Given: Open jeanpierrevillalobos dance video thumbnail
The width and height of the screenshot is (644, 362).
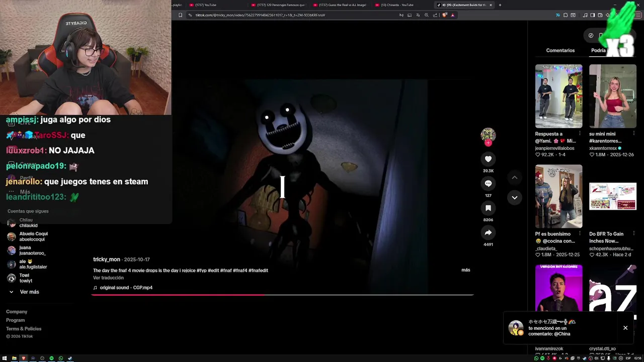Looking at the screenshot, I should coord(558,96).
